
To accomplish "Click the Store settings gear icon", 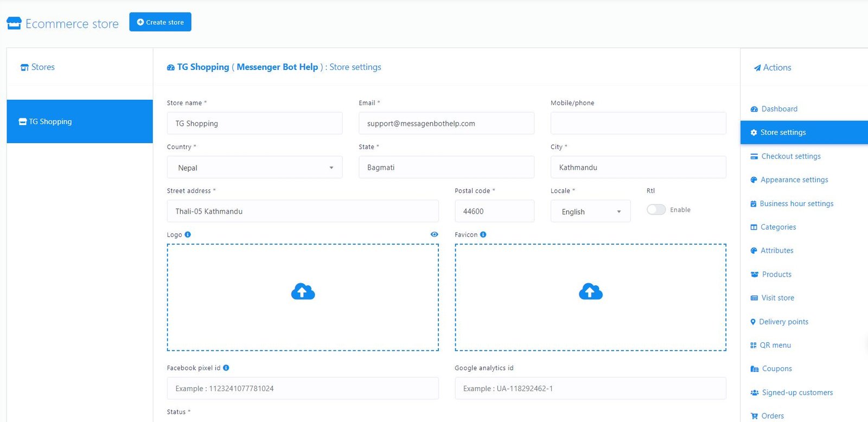I will tap(754, 132).
